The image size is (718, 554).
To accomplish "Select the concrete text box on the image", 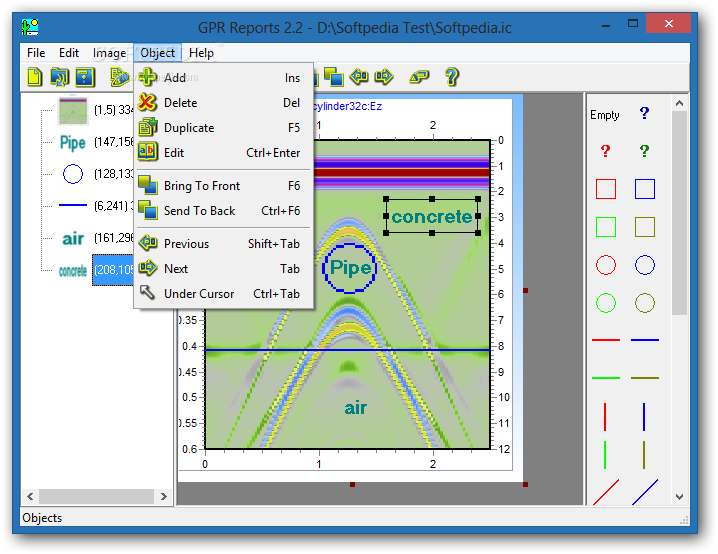I will [x=432, y=216].
